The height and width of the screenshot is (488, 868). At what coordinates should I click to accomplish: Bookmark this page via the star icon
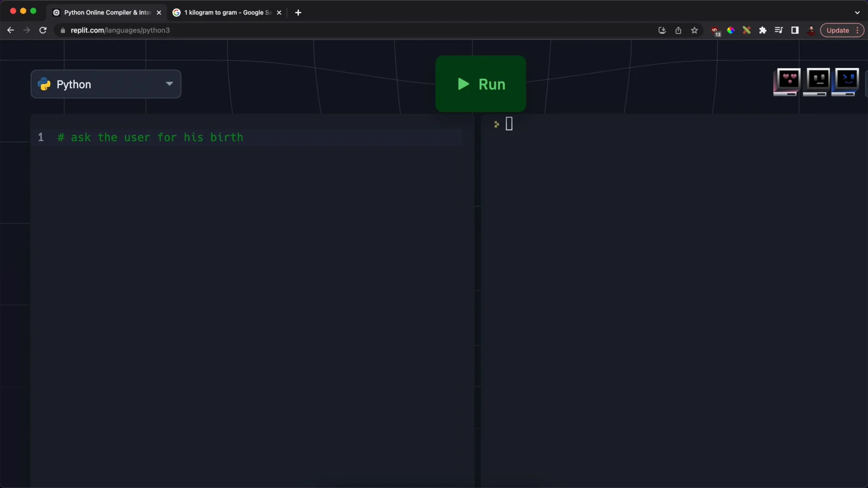pos(694,30)
